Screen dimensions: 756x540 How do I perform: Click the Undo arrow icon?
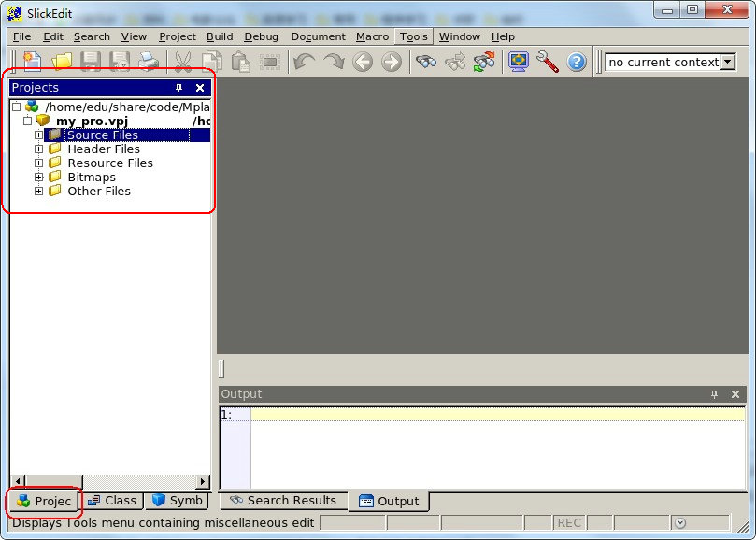tap(305, 62)
